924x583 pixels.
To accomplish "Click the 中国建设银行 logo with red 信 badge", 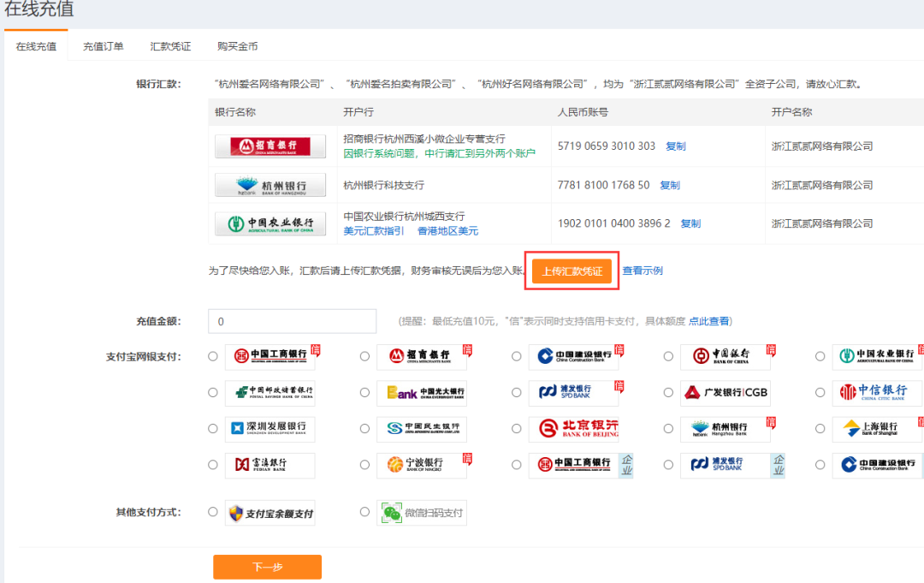I will [574, 356].
